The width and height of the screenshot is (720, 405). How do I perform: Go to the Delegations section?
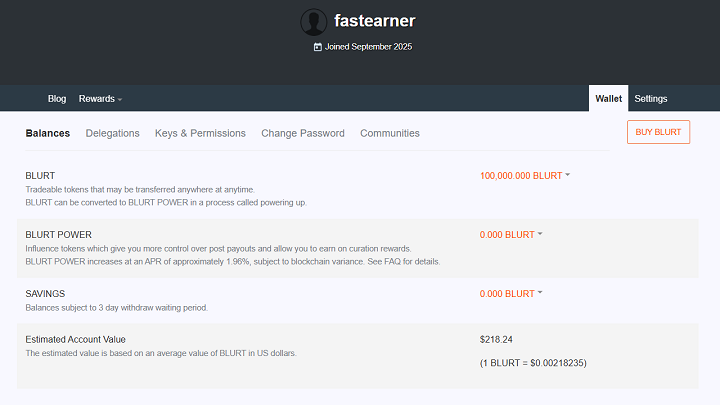(x=113, y=133)
